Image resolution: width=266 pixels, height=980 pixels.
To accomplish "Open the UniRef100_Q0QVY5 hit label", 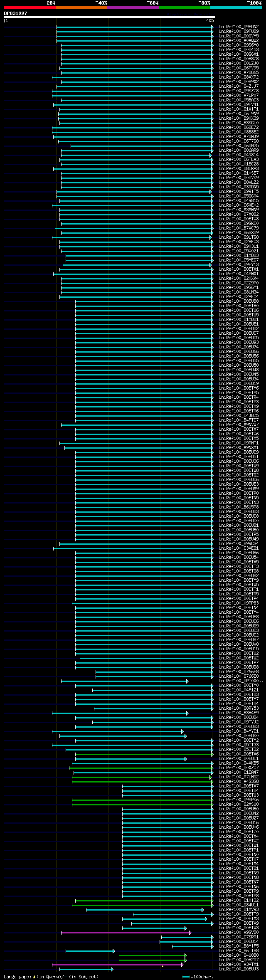I will click(239, 36).
